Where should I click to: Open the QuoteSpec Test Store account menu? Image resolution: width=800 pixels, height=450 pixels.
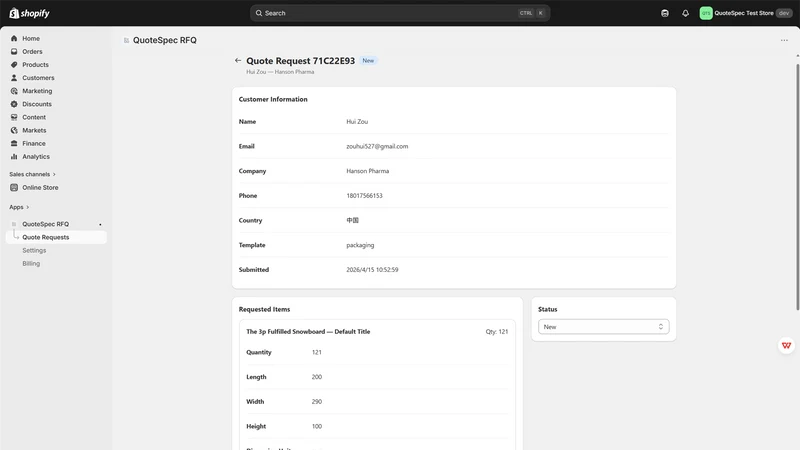pyautogui.click(x=745, y=13)
